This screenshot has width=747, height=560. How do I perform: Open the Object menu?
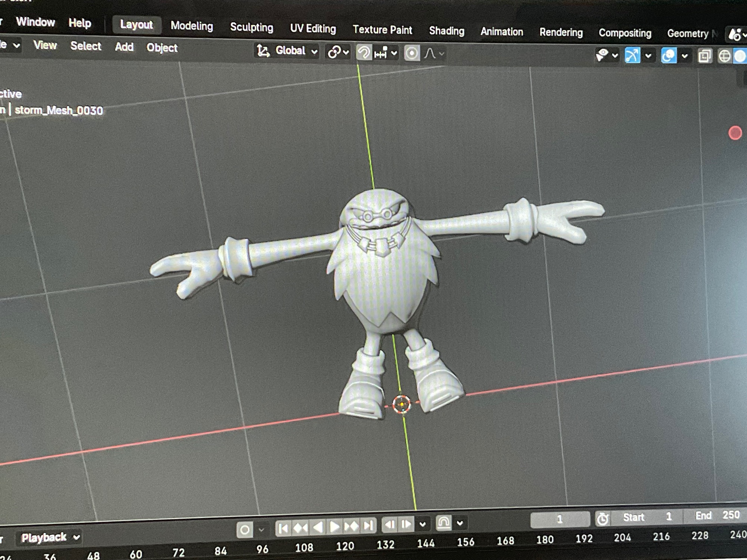click(x=162, y=48)
